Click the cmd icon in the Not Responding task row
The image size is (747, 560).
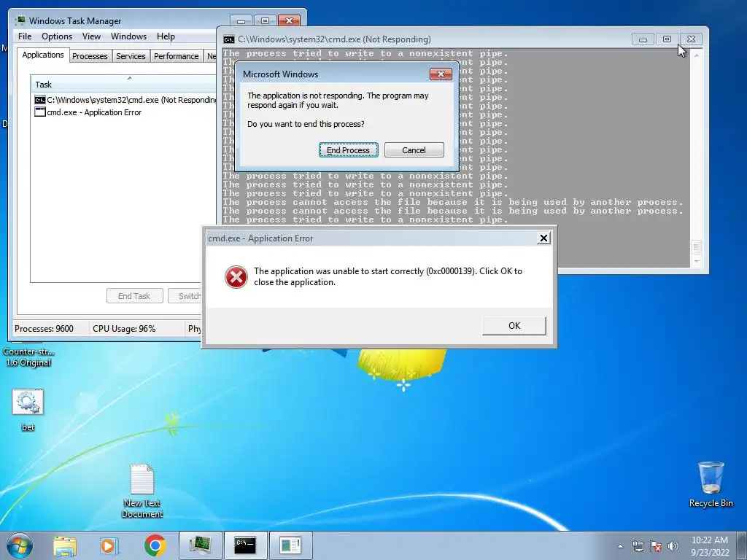coord(40,100)
